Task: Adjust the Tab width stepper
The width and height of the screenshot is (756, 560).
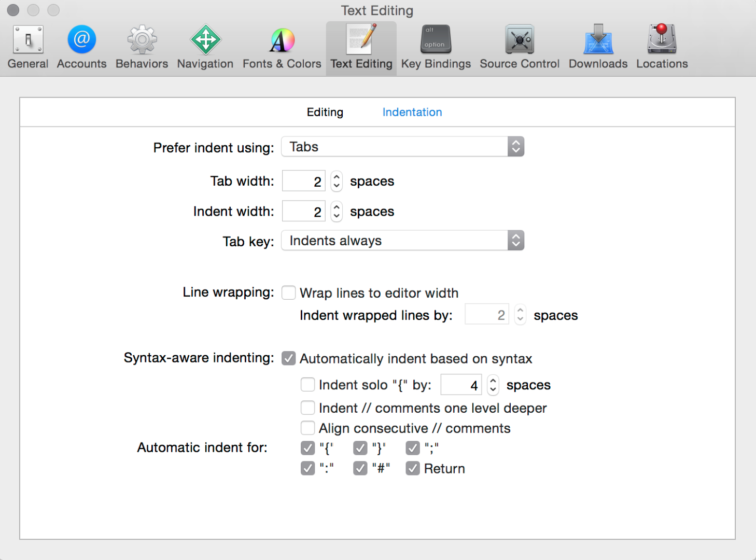Action: tap(337, 181)
